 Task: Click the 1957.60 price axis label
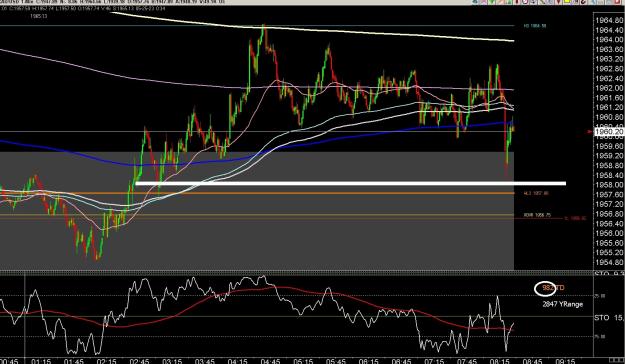[x=610, y=195]
